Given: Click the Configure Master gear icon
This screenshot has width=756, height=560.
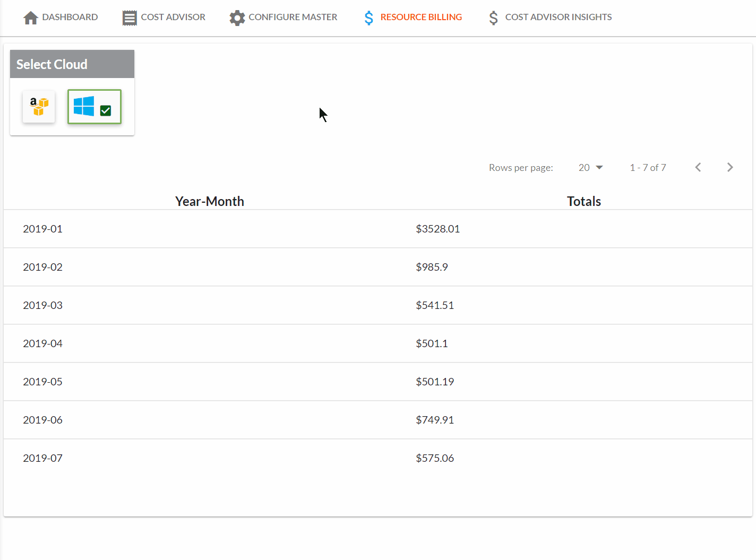Looking at the screenshot, I should click(237, 18).
